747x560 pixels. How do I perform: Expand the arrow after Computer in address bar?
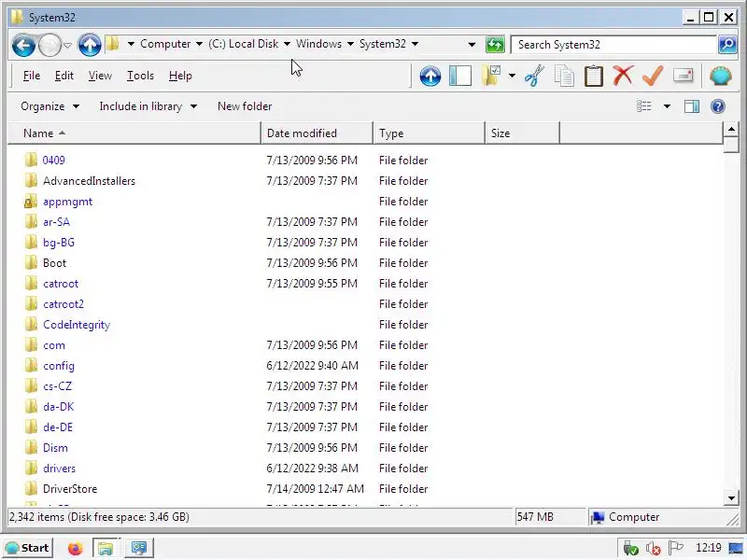click(x=199, y=44)
